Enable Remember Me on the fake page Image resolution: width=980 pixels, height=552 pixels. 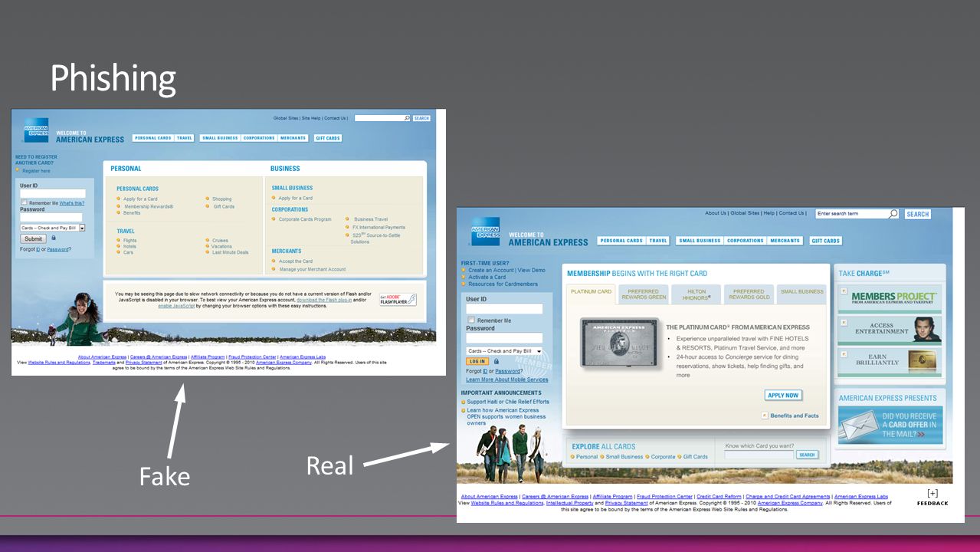[x=24, y=202]
